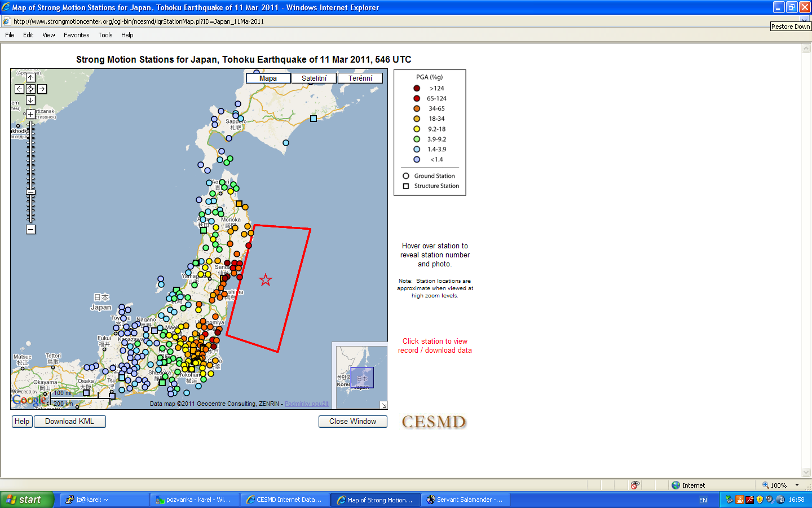Pan the map right with the arrow control
812x508 pixels.
click(42, 89)
